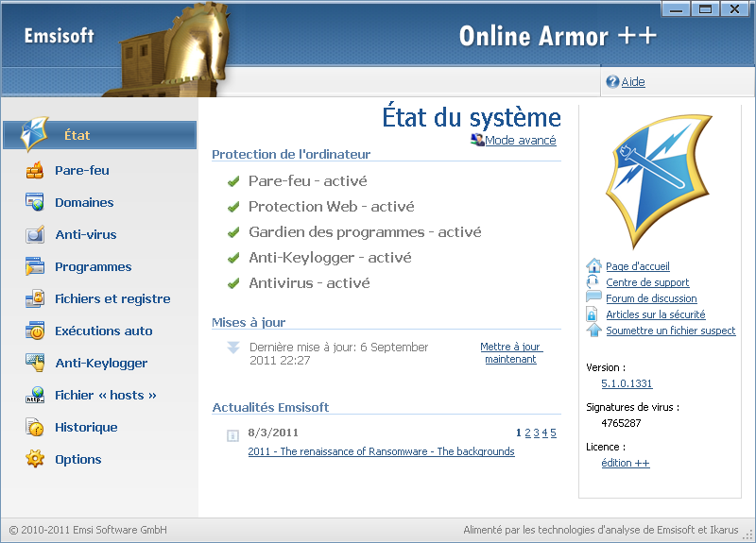Go to the Anti-virus section
Viewport: 756px width, 543px height.
point(86,234)
